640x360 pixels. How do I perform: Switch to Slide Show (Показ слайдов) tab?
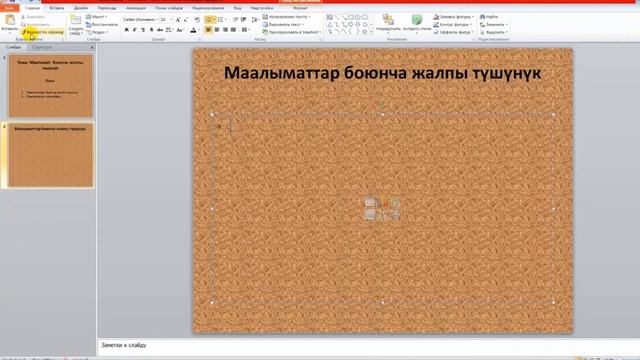tap(169, 8)
